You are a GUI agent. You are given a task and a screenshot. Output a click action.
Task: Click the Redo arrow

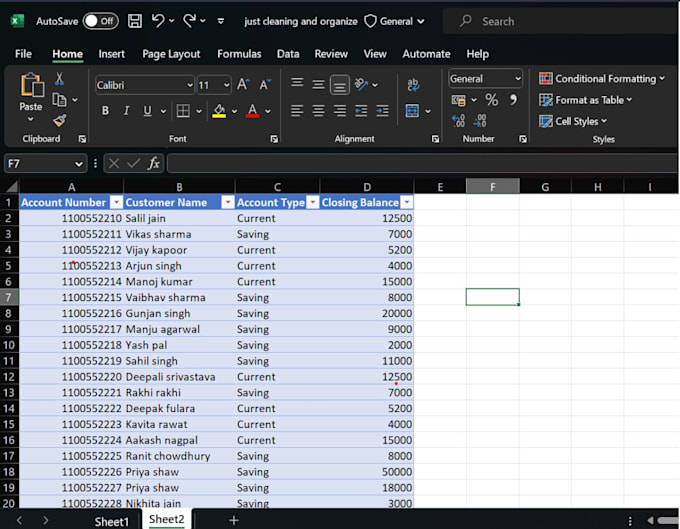tap(190, 20)
